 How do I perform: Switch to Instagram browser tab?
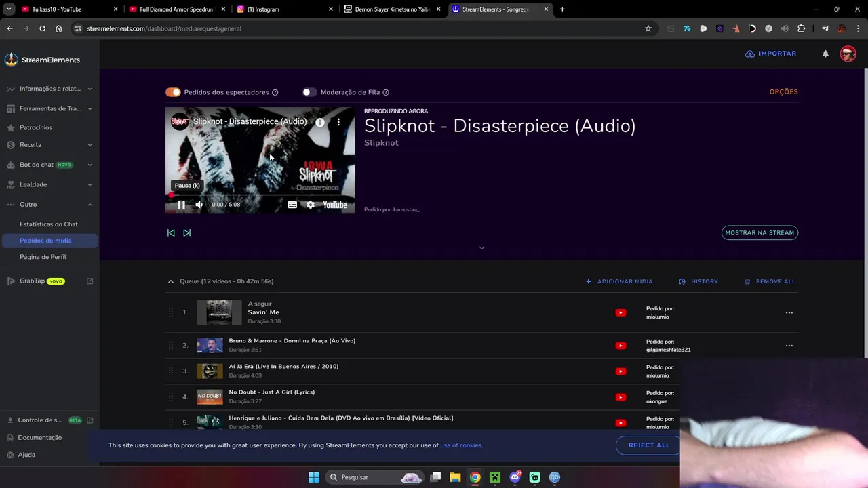pos(285,9)
